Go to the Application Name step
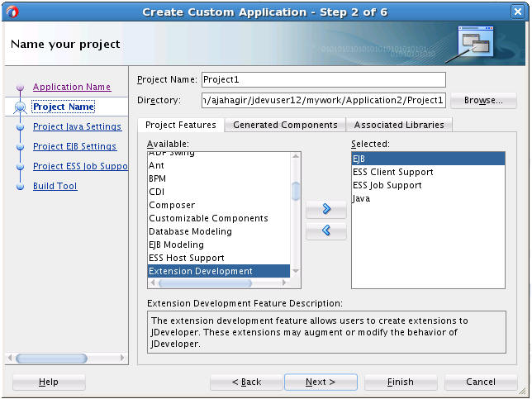This screenshot has width=532, height=399. 72,87
